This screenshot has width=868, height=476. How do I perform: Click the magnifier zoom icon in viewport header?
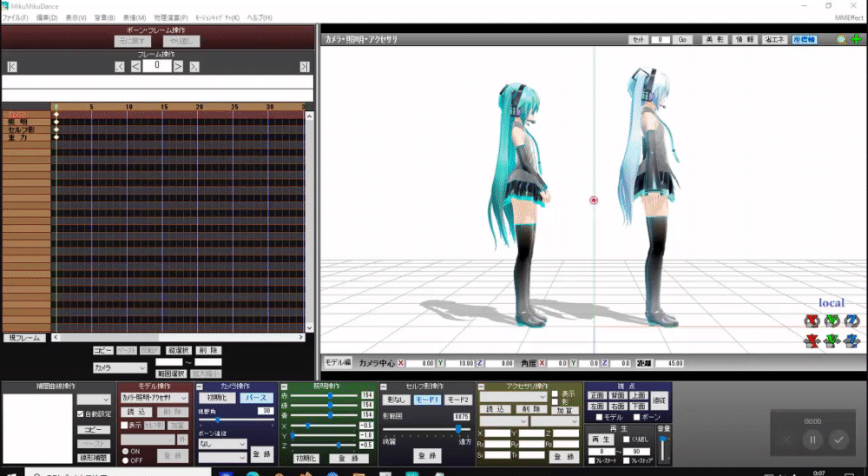[841, 39]
